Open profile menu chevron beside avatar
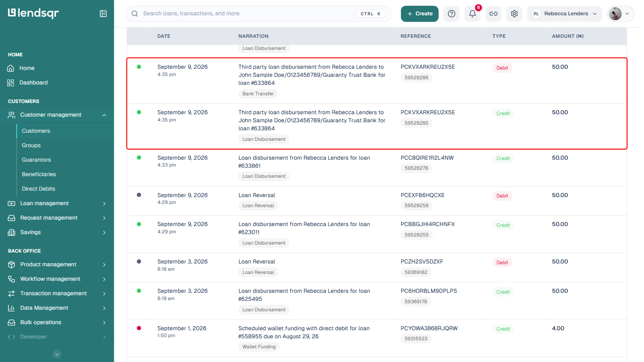The height and width of the screenshot is (362, 644). pyautogui.click(x=627, y=14)
